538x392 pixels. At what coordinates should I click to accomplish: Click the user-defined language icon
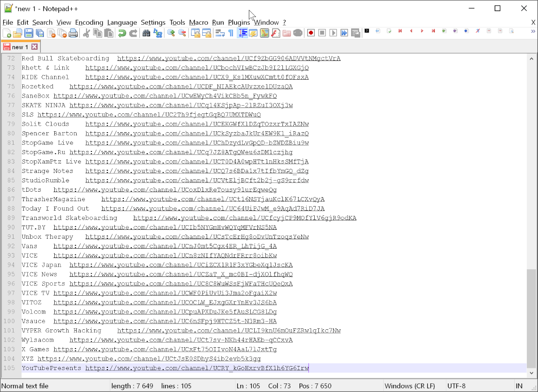coord(253,33)
